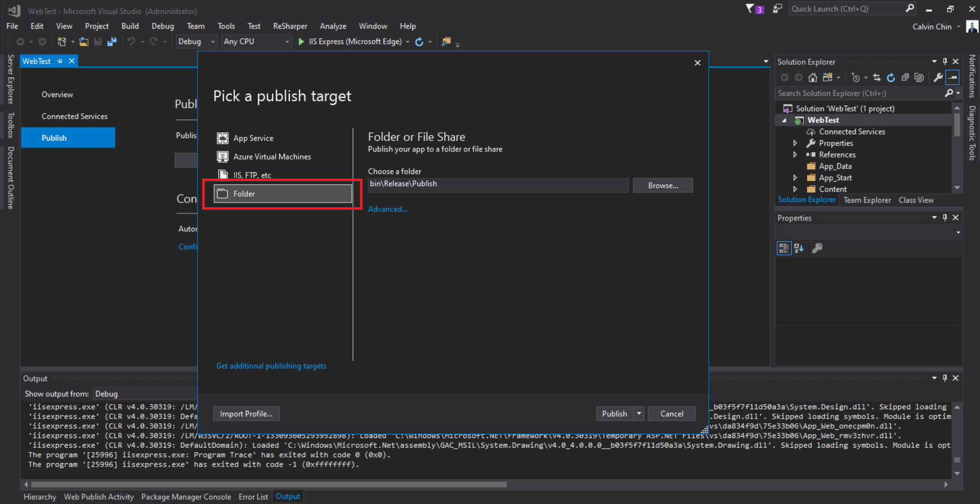Click Sync with Active Document icon

(x=877, y=77)
